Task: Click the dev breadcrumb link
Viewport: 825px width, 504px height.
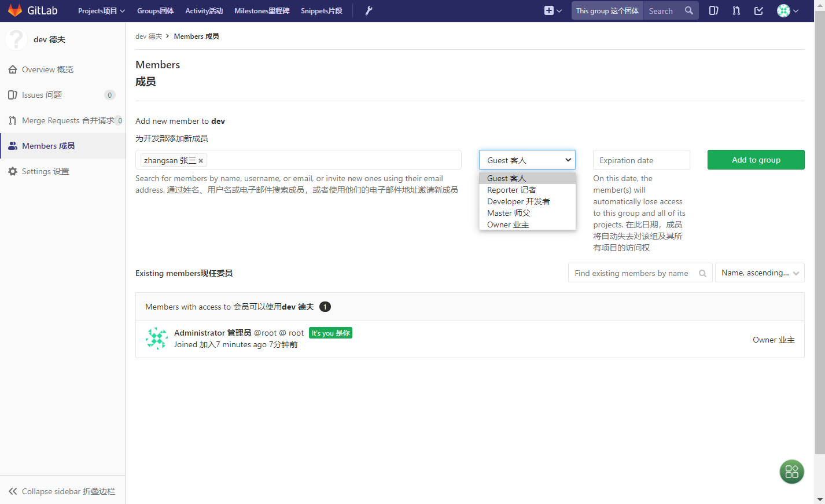Action: click(x=149, y=36)
